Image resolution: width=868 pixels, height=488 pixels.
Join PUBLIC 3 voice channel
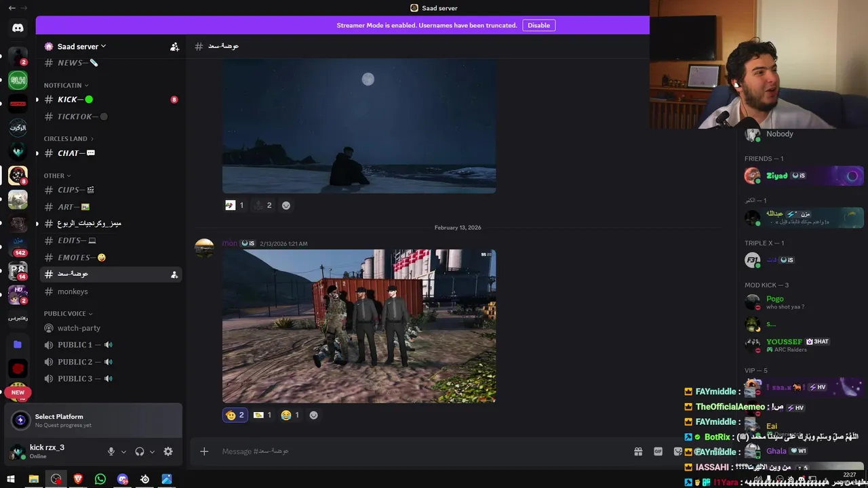pos(111,379)
